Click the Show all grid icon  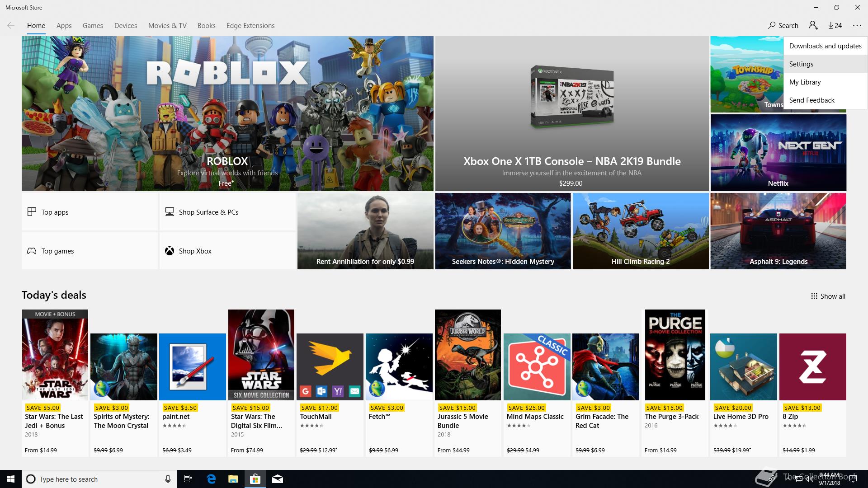click(x=814, y=296)
